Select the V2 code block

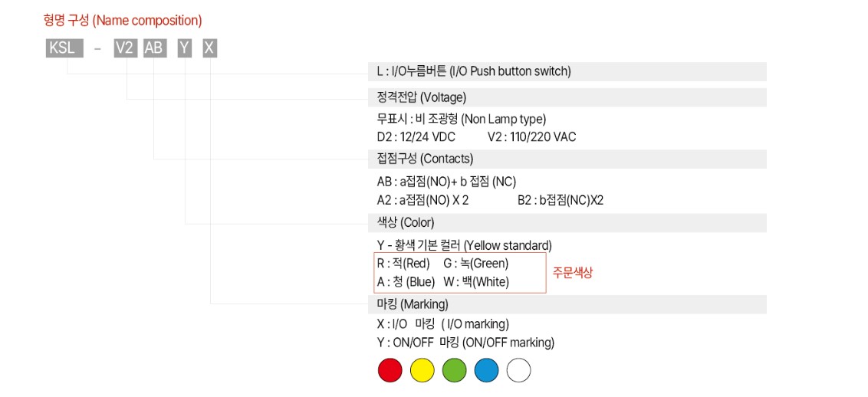tap(126, 48)
